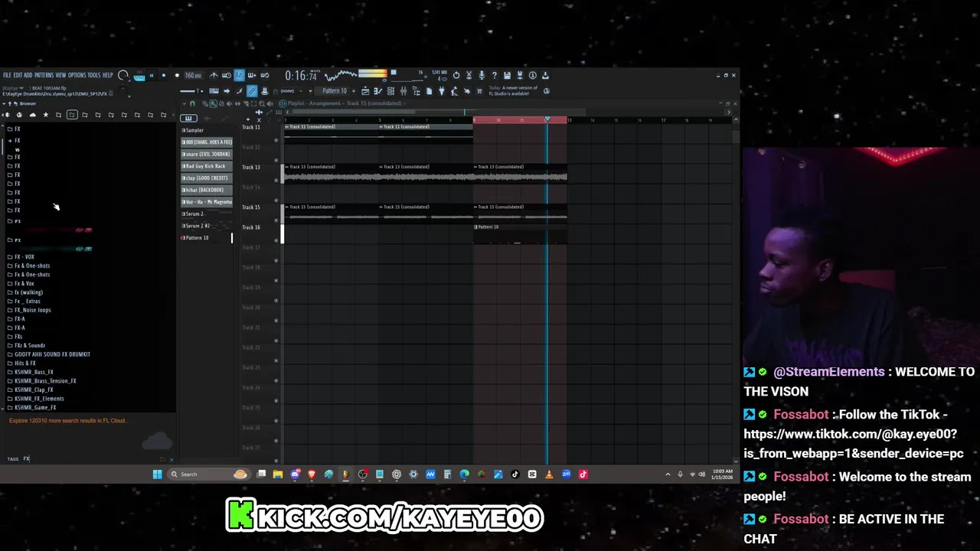Expand the GOOFY AHH SOUND FX DRUMKIT folder
Viewport: 980px width, 551px height.
click(52, 354)
